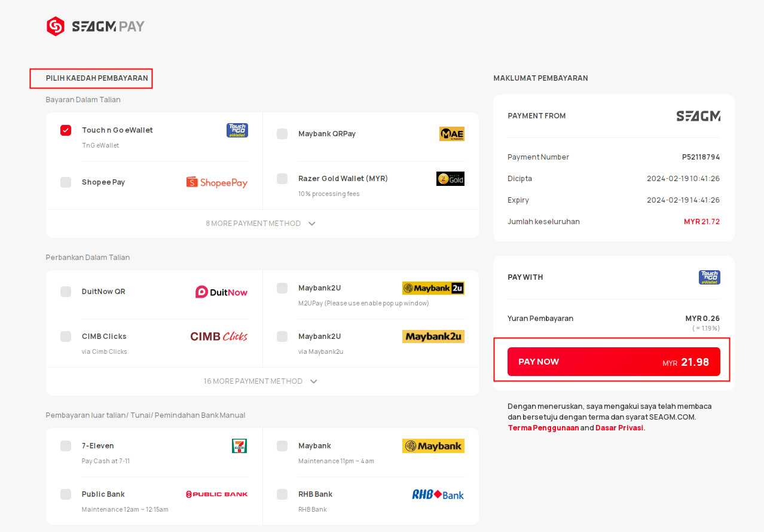Expand 16 more payment methods

(261, 381)
